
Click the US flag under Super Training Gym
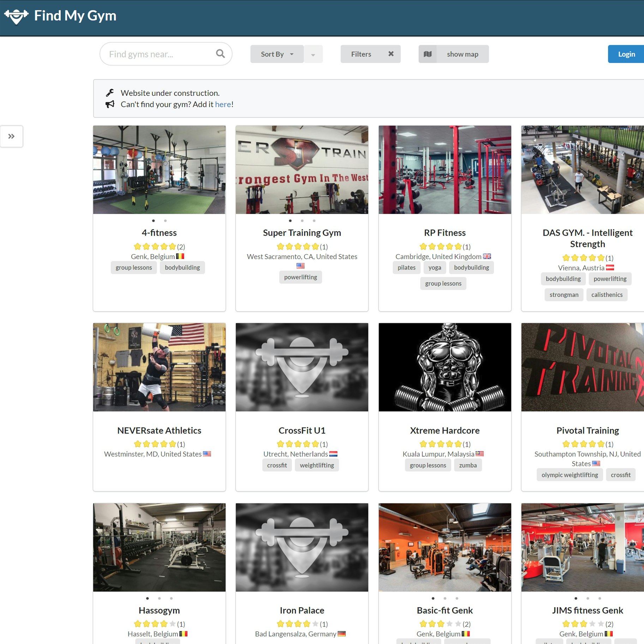300,266
